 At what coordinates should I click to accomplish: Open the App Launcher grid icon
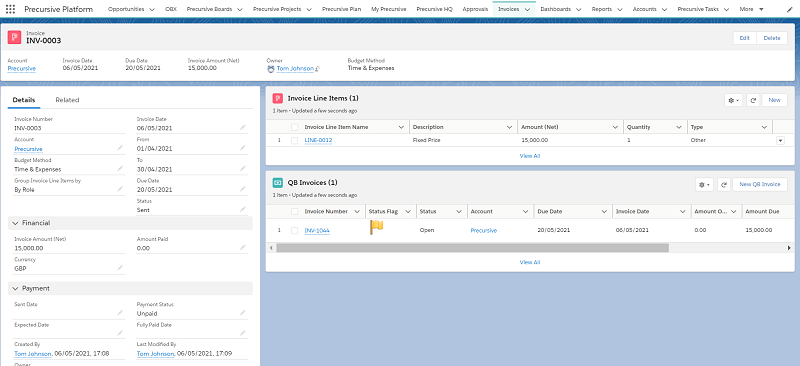(x=10, y=9)
